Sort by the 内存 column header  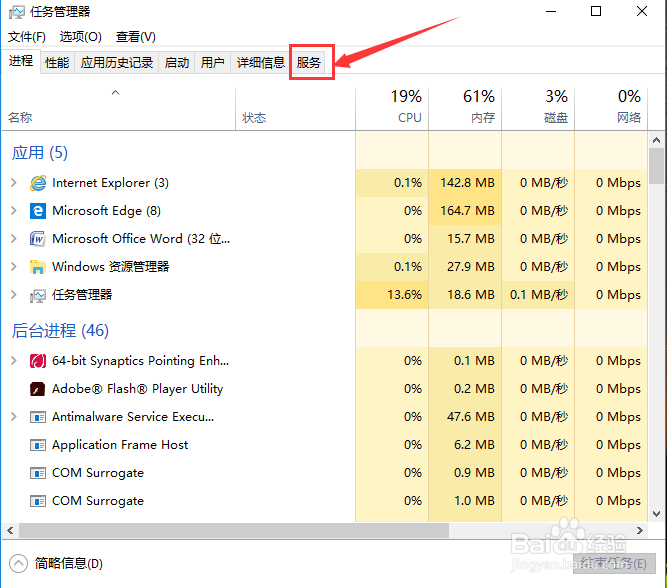click(x=465, y=109)
